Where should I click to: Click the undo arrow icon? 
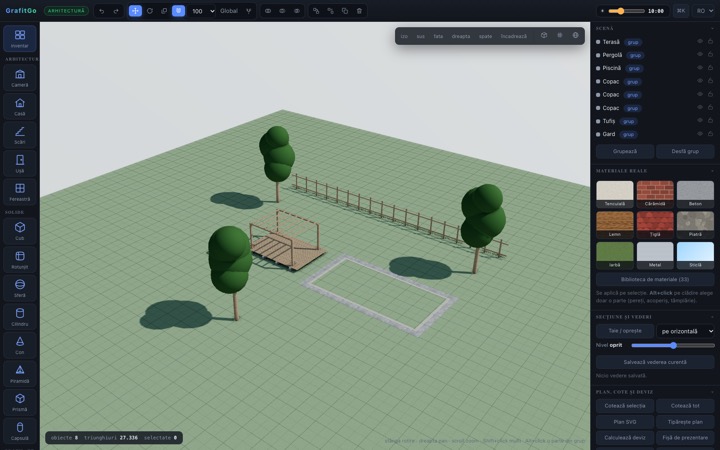(102, 11)
